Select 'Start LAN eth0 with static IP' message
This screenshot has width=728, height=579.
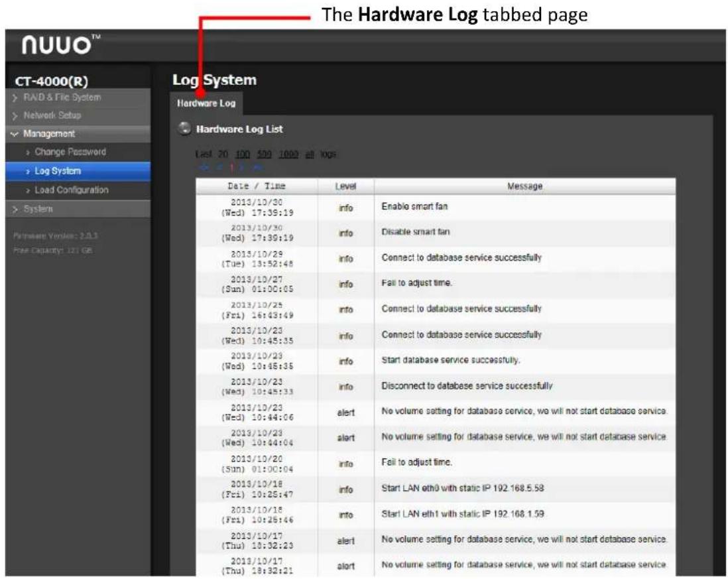click(462, 488)
